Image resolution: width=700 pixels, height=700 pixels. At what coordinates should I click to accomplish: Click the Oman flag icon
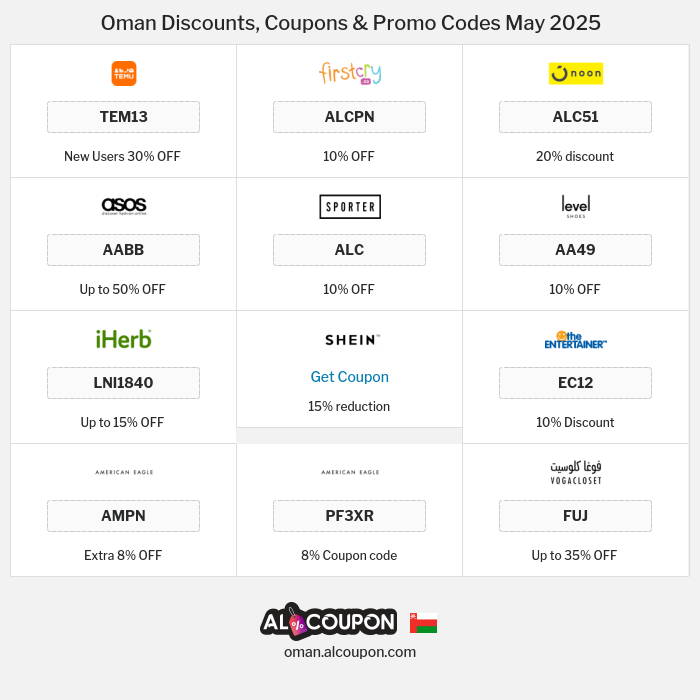click(x=423, y=623)
